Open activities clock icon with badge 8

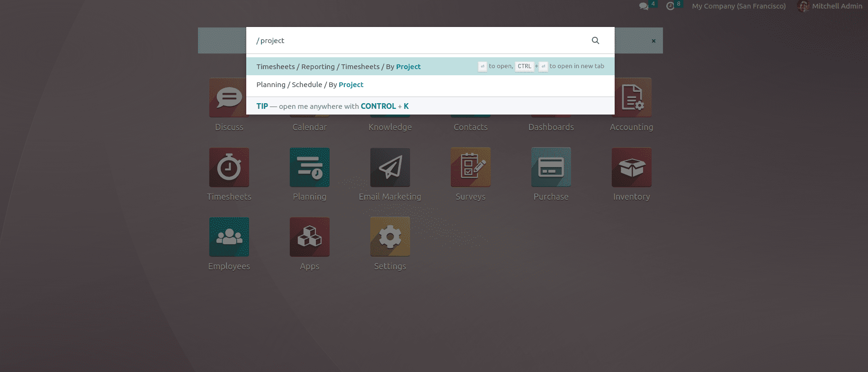(x=670, y=6)
